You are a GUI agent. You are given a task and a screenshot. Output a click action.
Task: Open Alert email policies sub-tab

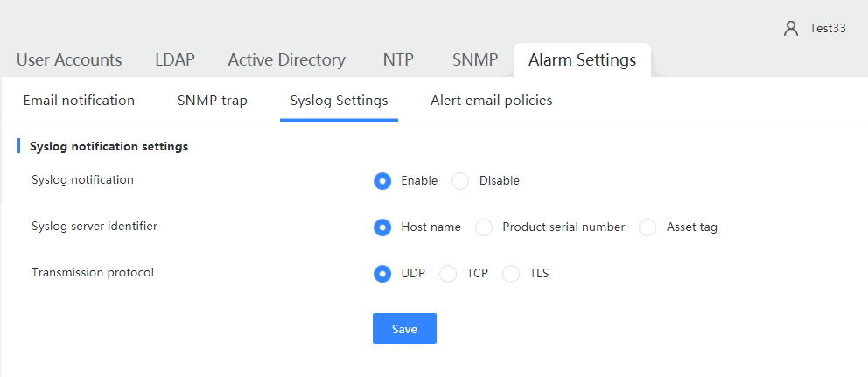point(492,101)
